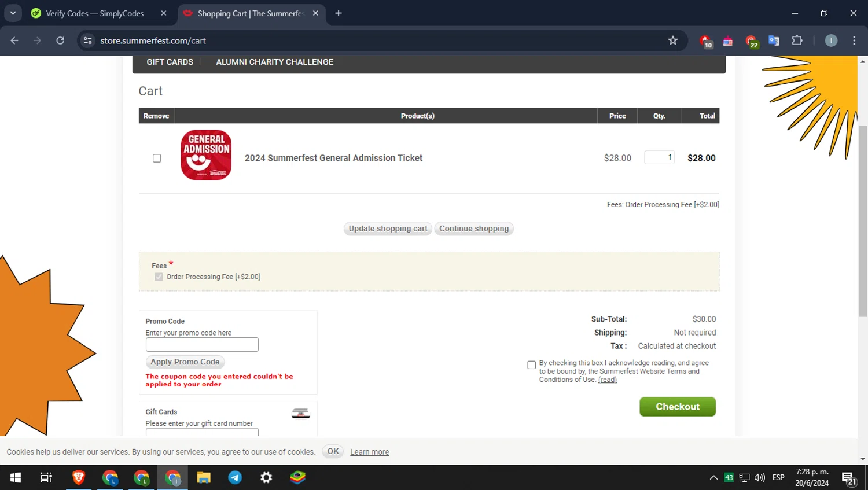Viewport: 868px width, 490px height.
Task: Switch to Verify Codes SimplyCodes tab
Action: point(95,13)
